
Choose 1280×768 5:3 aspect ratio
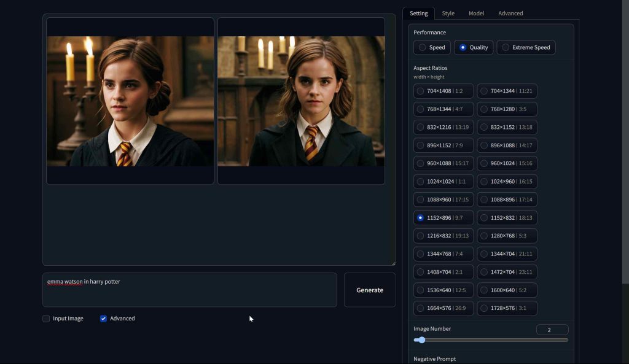507,236
